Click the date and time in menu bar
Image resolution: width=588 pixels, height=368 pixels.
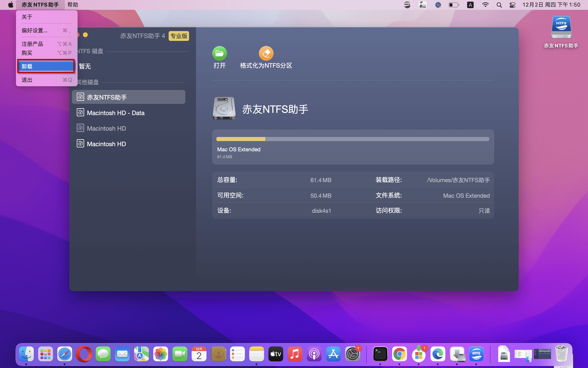coord(551,5)
